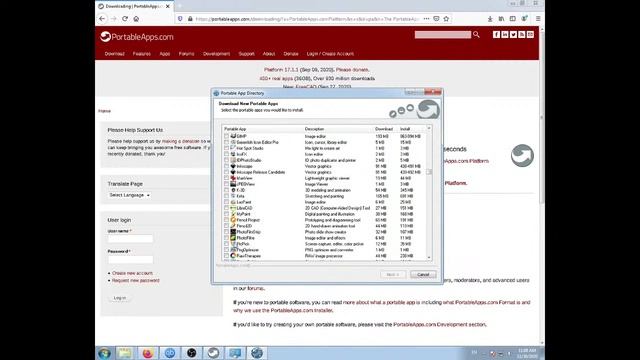The height and width of the screenshot is (360, 640).
Task: Select the Hot Spot Studio row text
Action: point(250,148)
